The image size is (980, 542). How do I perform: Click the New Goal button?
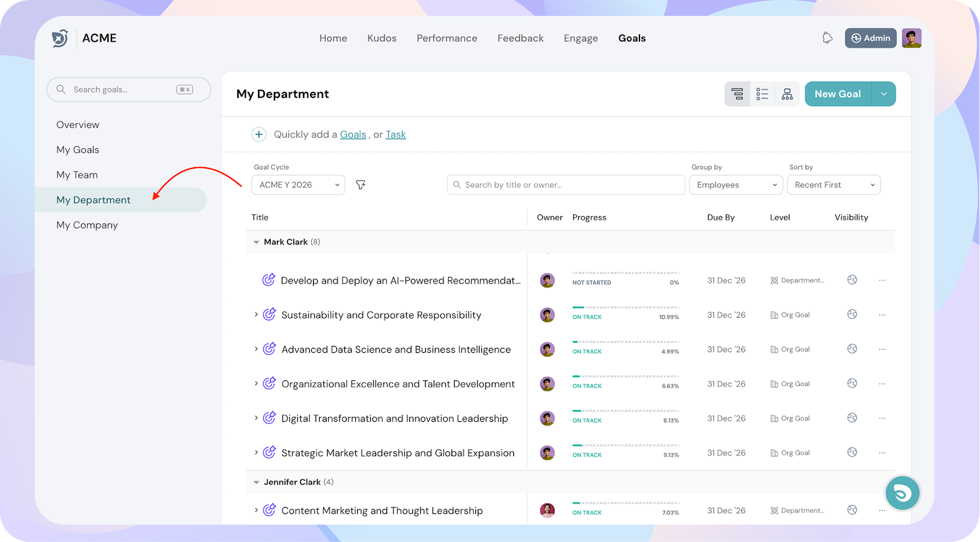point(838,94)
